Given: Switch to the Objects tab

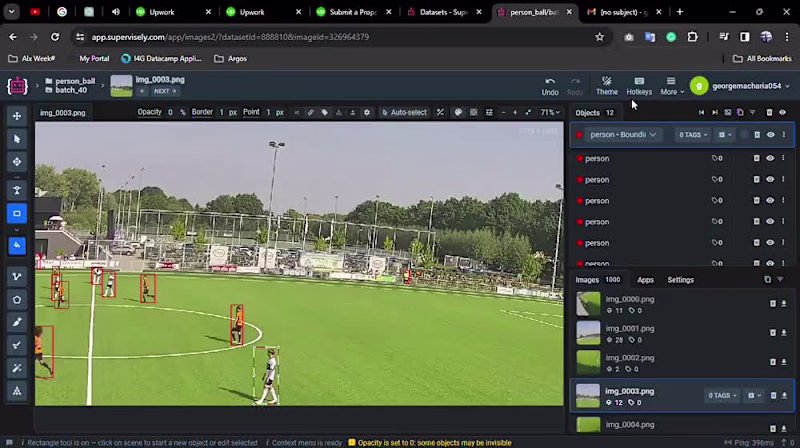Looking at the screenshot, I should point(594,113).
